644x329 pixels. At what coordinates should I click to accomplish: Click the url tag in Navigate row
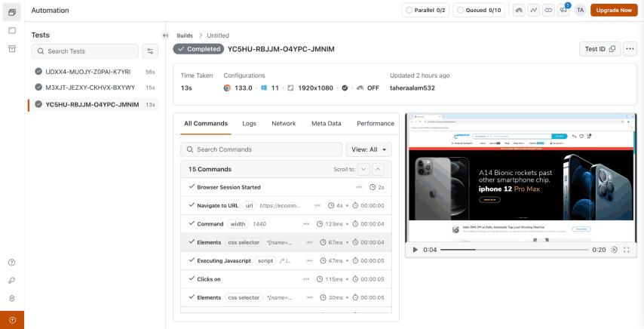coord(249,205)
